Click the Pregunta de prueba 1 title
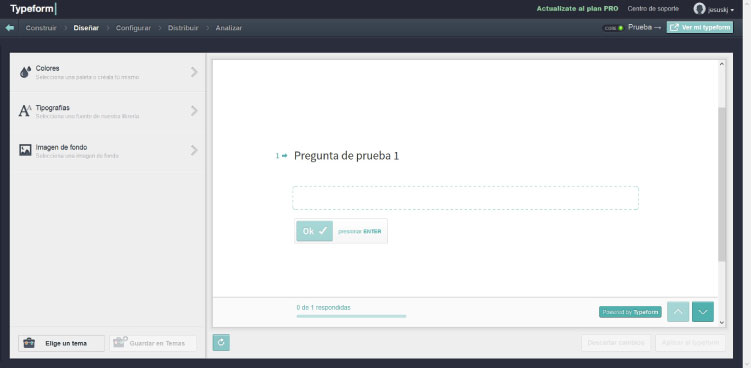This screenshot has width=751, height=368. [346, 156]
